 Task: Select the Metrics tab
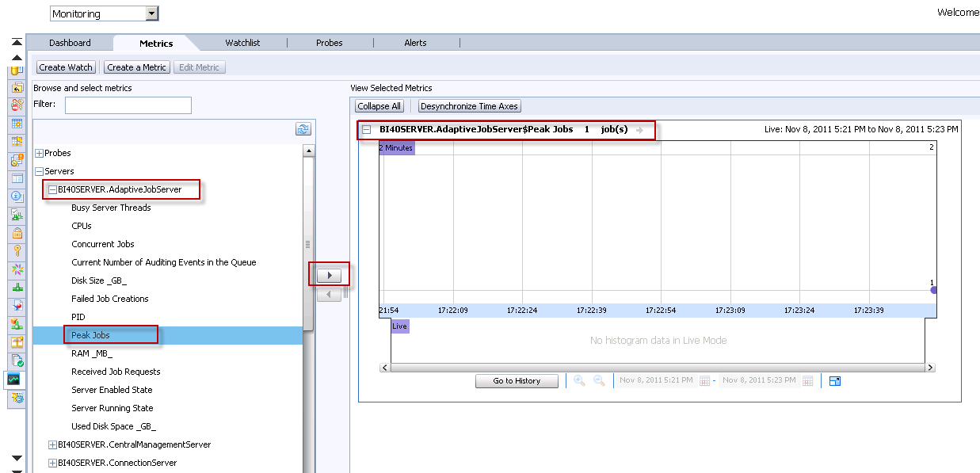coord(156,44)
